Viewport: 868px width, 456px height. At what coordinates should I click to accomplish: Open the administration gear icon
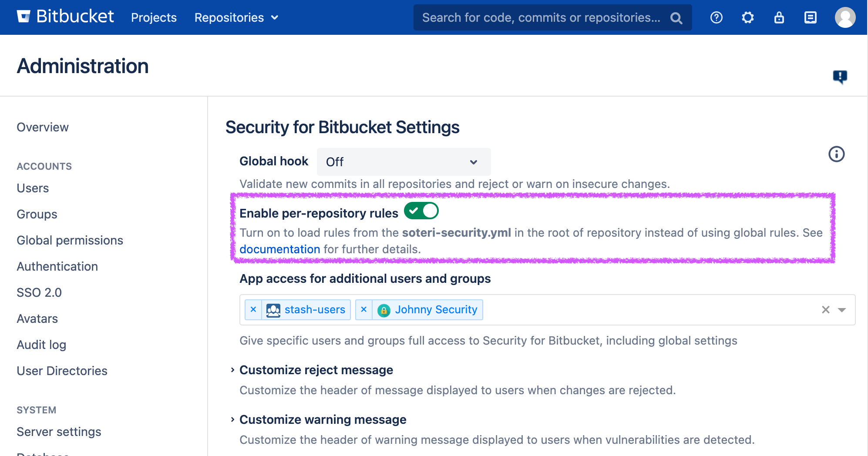pyautogui.click(x=747, y=17)
